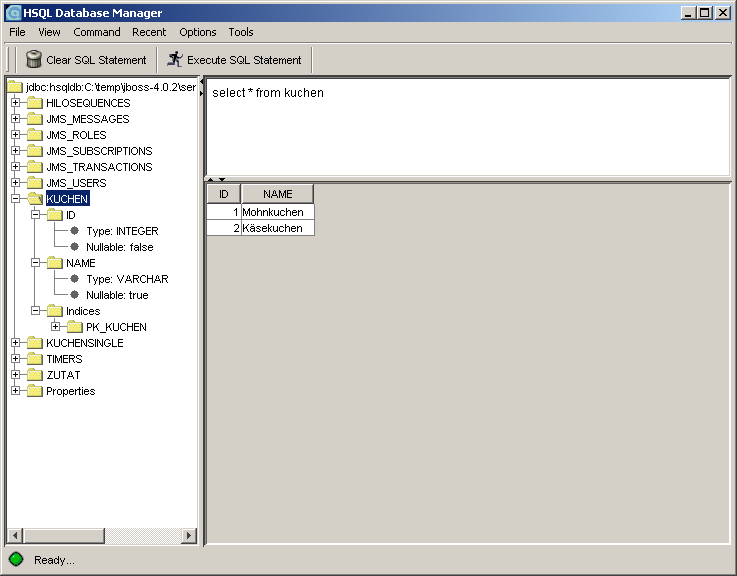Select the Käsekuchen result cell
This screenshot has height=576, width=737.
[277, 228]
